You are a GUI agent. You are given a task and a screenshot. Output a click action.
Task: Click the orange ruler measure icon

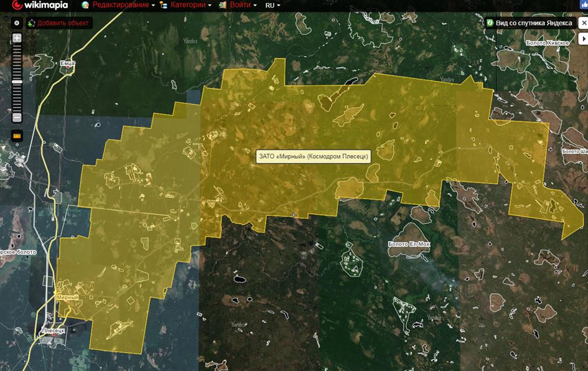[17, 135]
